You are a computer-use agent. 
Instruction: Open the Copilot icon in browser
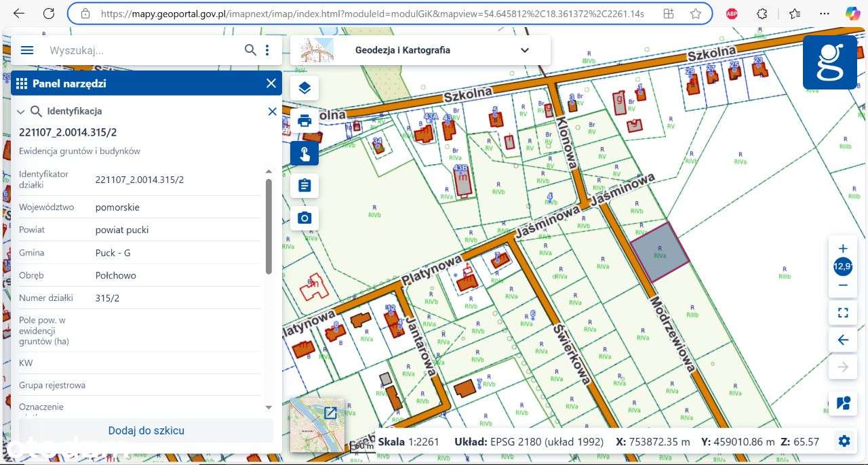(852, 14)
